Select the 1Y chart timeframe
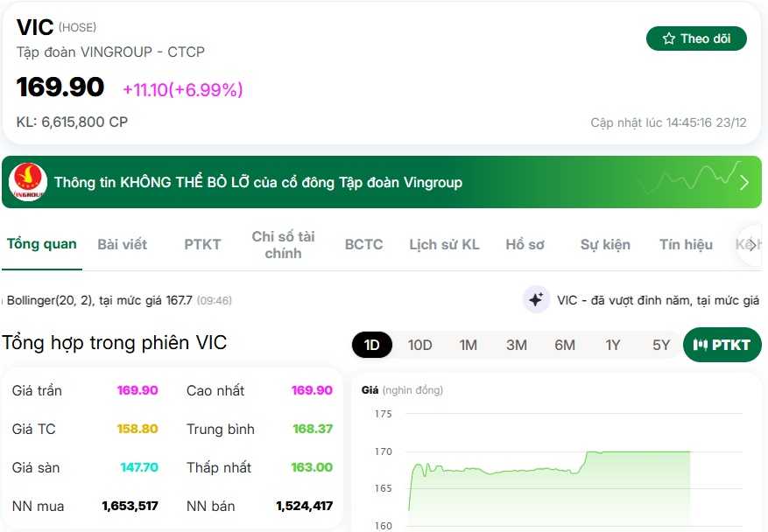This screenshot has height=532, width=768. (x=613, y=346)
